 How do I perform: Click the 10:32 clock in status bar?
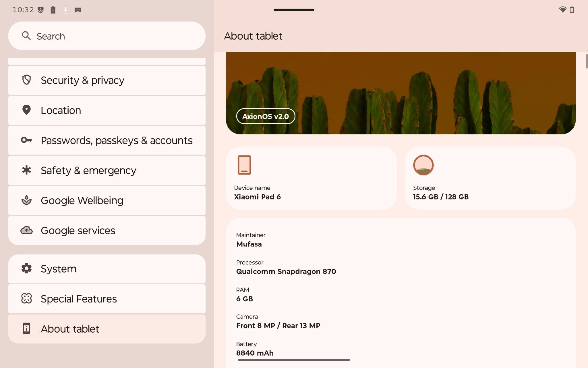pyautogui.click(x=23, y=10)
